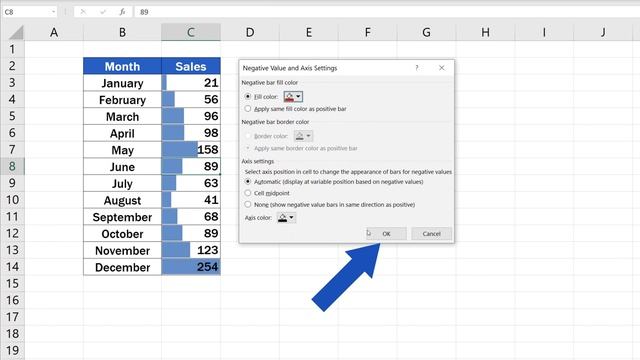Click the September cell
Screen dimensions: 640x360
tap(122, 217)
